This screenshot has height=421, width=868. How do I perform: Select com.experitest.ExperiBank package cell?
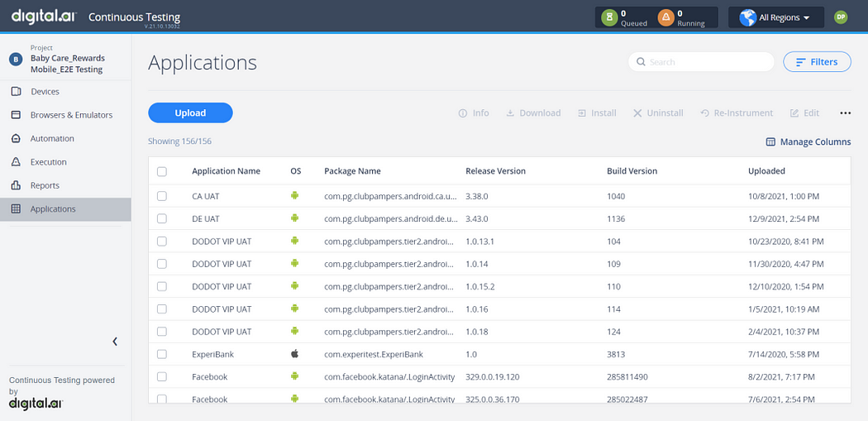(374, 354)
